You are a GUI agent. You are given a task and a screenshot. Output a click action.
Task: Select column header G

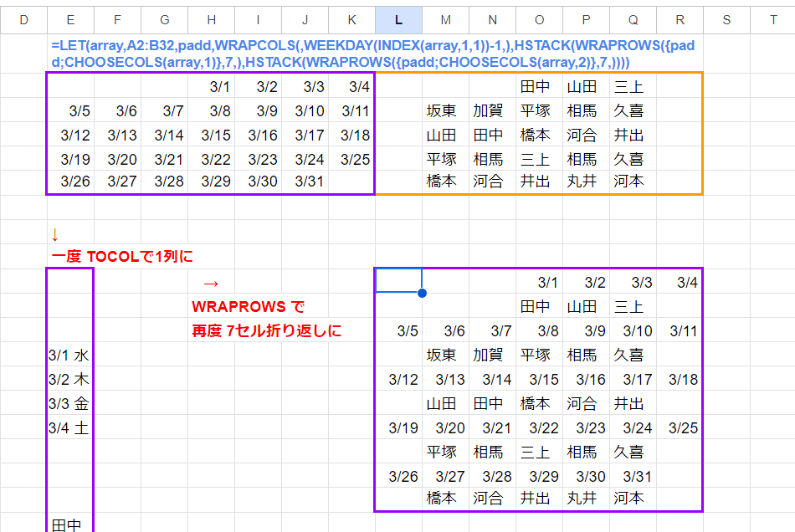tap(164, 20)
